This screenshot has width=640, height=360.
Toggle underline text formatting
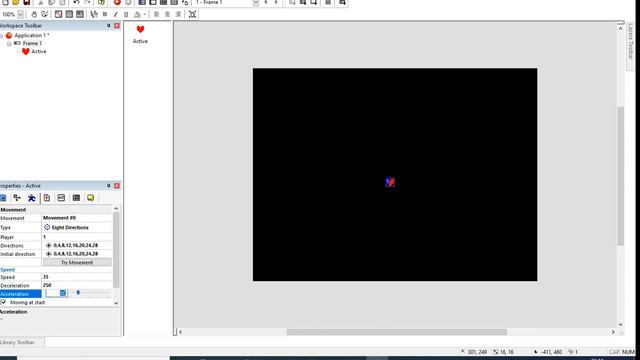point(126,14)
